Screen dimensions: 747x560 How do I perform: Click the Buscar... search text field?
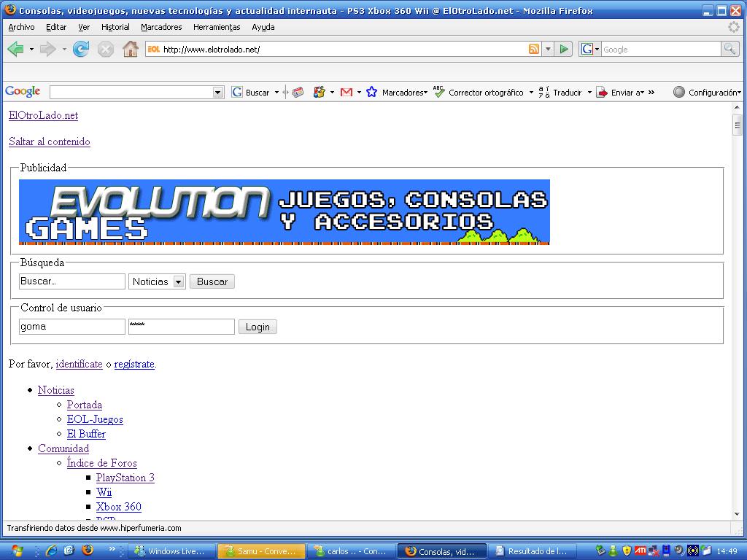(72, 281)
